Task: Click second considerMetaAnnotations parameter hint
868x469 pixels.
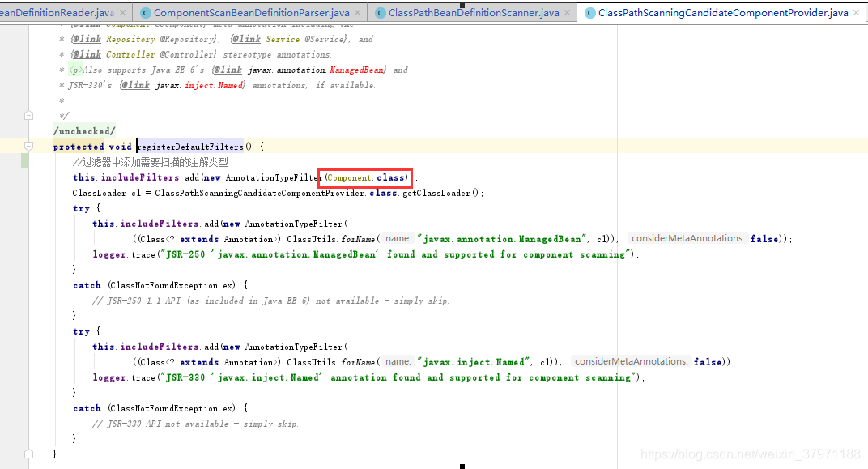Action: tap(631, 361)
